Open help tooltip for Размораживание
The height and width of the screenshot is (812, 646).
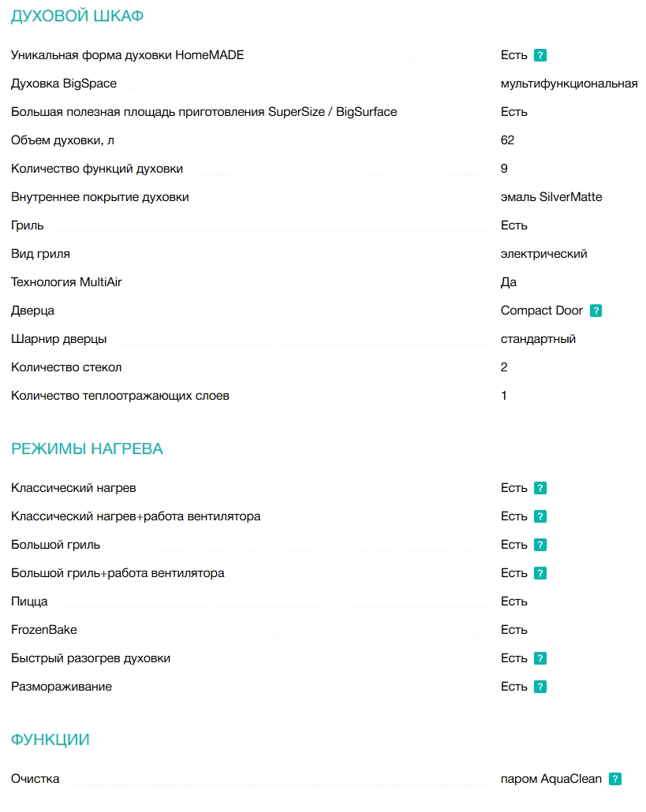(x=540, y=687)
